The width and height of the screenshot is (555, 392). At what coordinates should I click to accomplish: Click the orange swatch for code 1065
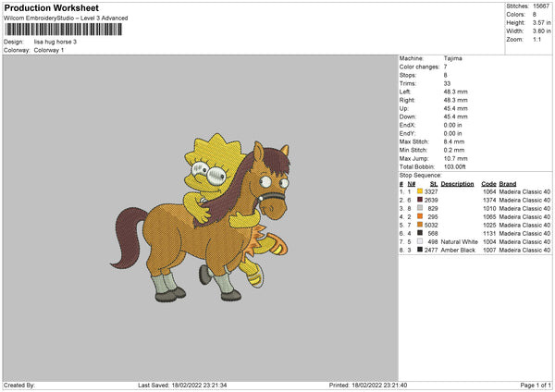(x=420, y=216)
